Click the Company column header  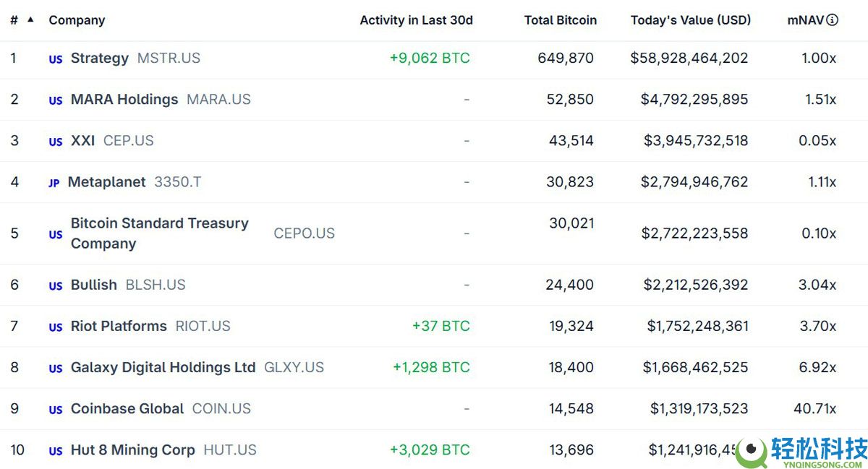[77, 20]
